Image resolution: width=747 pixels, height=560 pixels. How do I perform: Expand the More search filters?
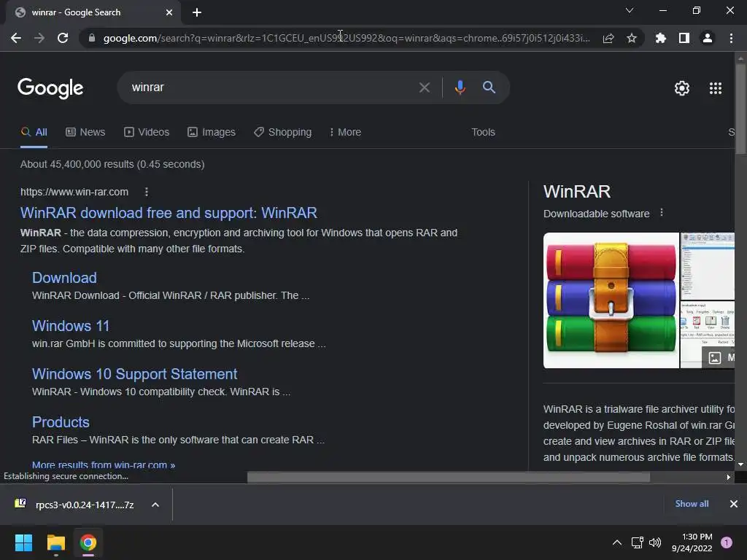345,133
